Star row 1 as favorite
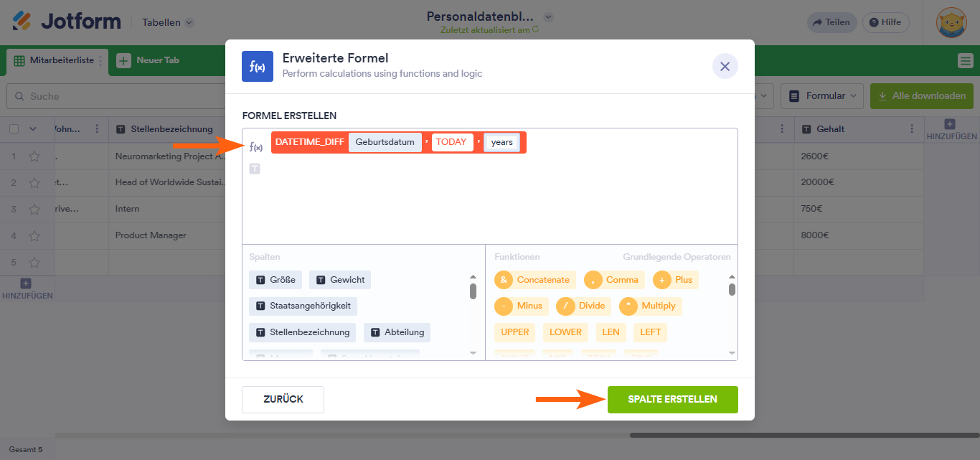Image resolution: width=980 pixels, height=460 pixels. tap(34, 156)
